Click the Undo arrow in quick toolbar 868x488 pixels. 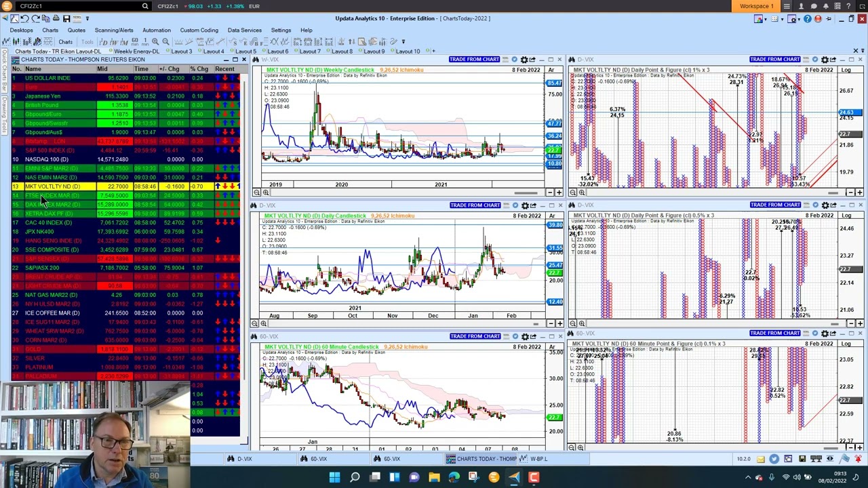24,18
